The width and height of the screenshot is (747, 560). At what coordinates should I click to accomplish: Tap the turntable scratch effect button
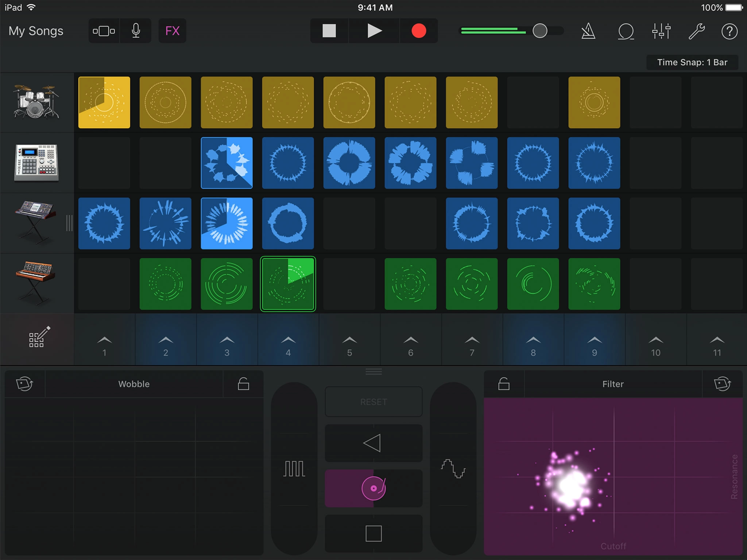[x=373, y=488]
